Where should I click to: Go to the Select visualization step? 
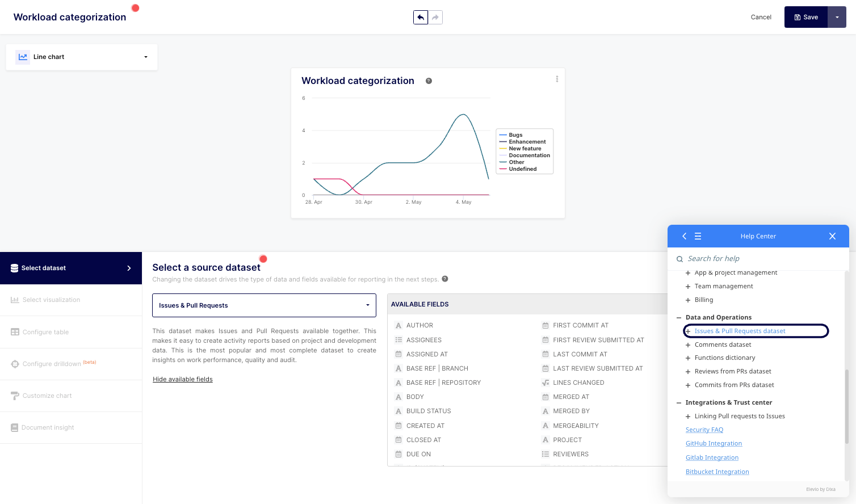pyautogui.click(x=51, y=300)
